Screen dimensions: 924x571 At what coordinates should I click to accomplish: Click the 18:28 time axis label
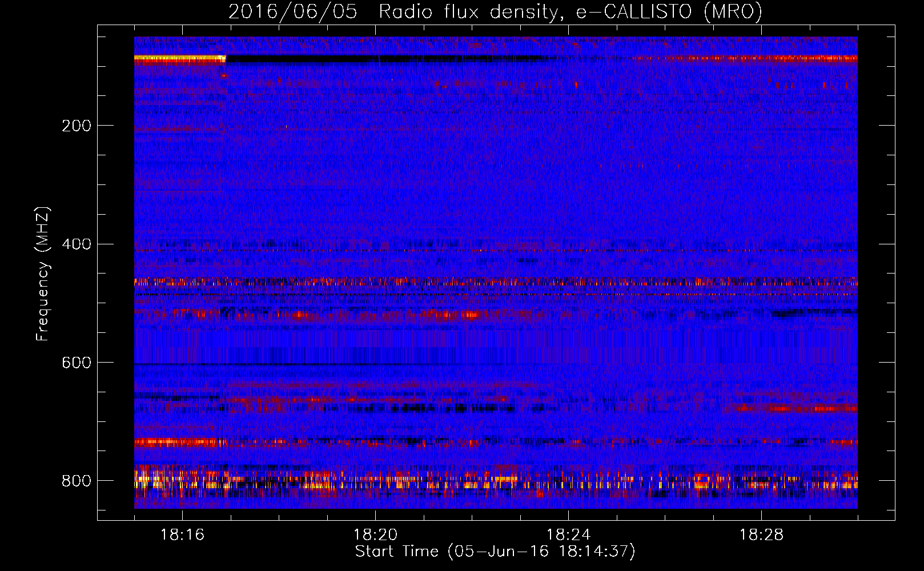click(761, 535)
